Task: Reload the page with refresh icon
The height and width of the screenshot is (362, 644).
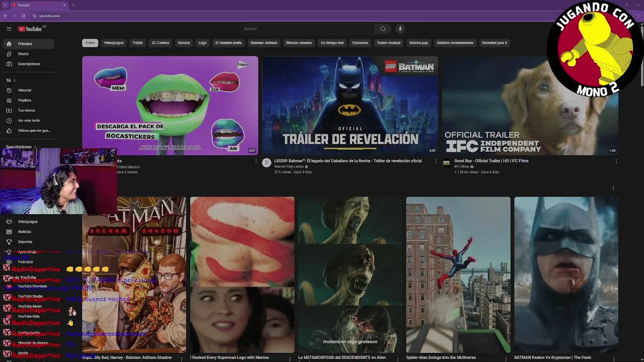Action: (x=23, y=16)
